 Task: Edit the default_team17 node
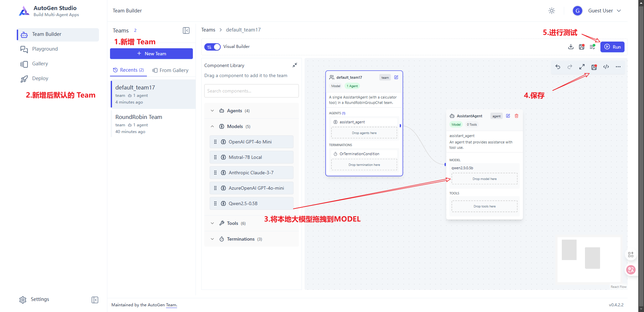pyautogui.click(x=396, y=77)
